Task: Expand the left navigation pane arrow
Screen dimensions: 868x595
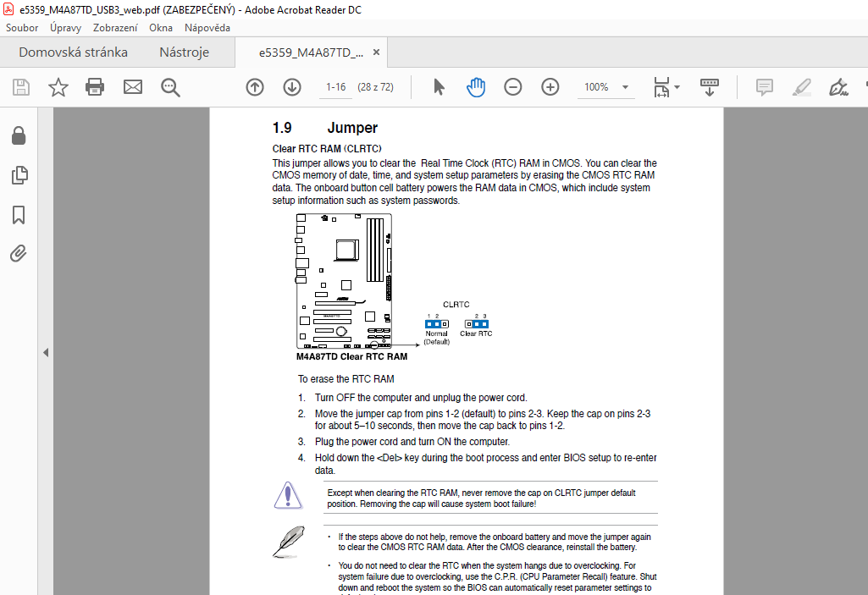Action: pos(46,353)
